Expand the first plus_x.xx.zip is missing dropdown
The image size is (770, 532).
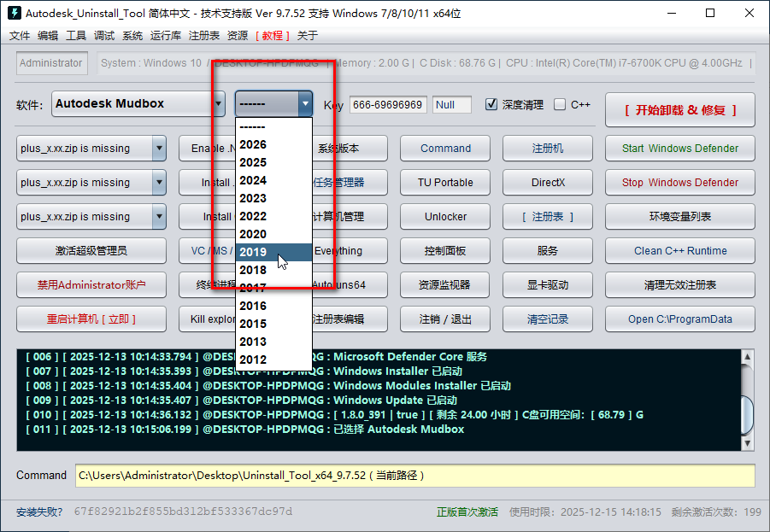click(159, 149)
